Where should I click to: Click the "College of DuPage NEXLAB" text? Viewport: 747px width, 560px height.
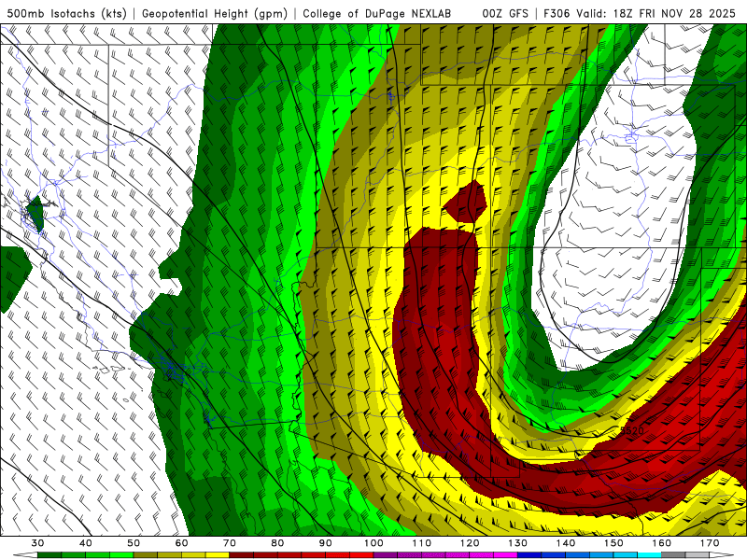click(376, 13)
